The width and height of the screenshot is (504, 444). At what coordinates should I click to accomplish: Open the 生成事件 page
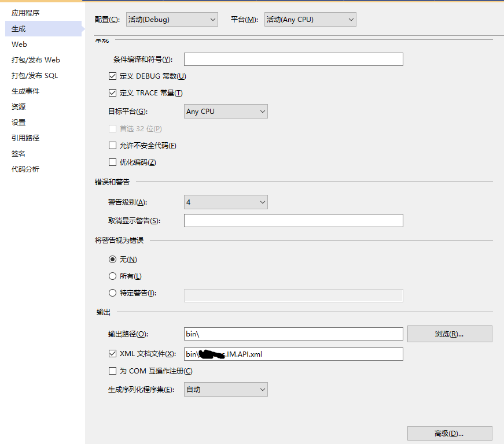(x=27, y=91)
